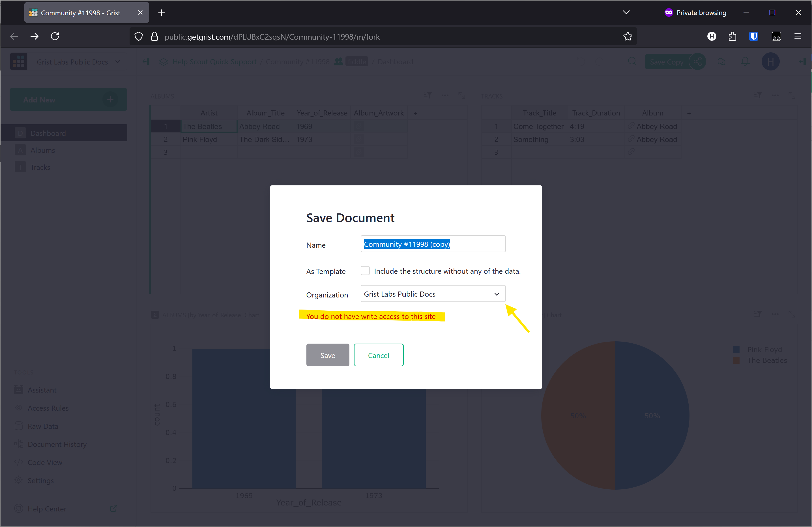Viewport: 812px width, 527px height.
Task: Open the Albums page in sidebar
Action: (x=43, y=150)
